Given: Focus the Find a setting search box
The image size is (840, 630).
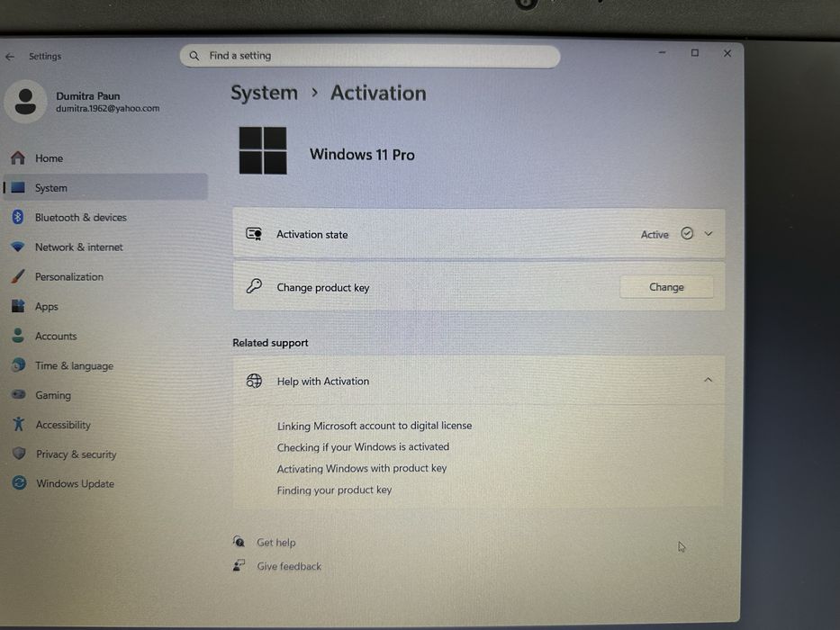Looking at the screenshot, I should [x=370, y=56].
